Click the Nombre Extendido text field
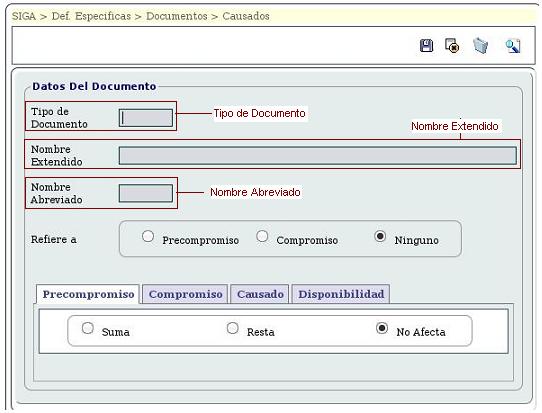 tap(318, 156)
